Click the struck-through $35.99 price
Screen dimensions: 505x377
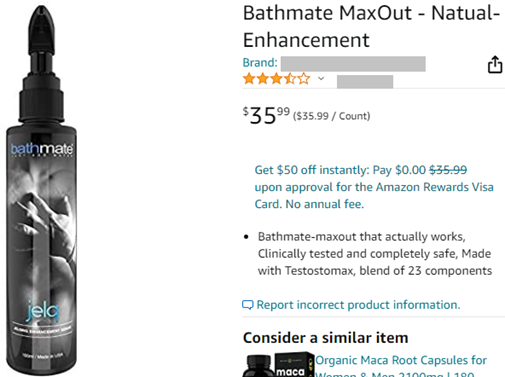pyautogui.click(x=448, y=170)
